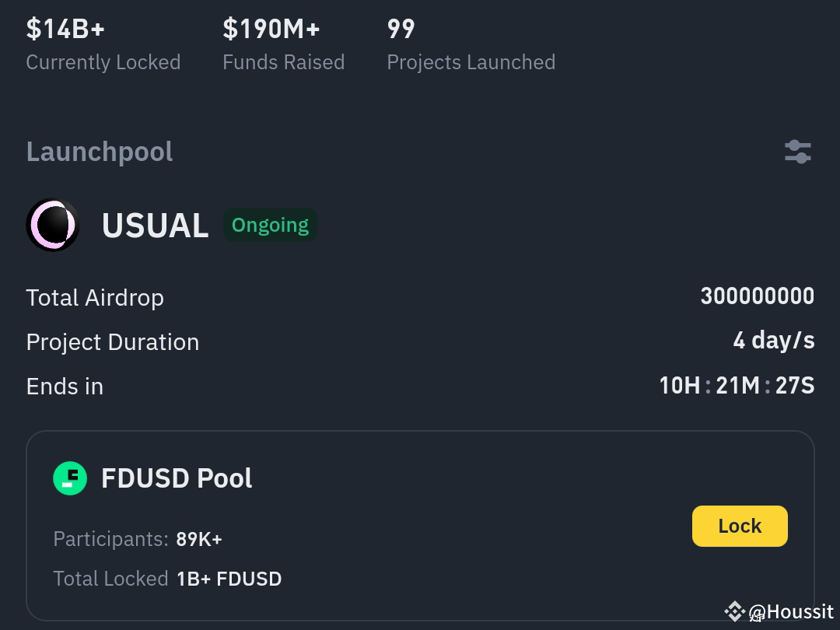Screen dimensions: 840x630
Task: Click the Binance diamond logo watermark
Action: (x=734, y=611)
